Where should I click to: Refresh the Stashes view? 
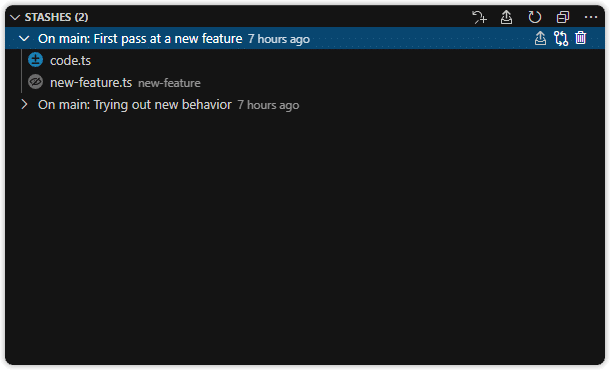click(535, 17)
